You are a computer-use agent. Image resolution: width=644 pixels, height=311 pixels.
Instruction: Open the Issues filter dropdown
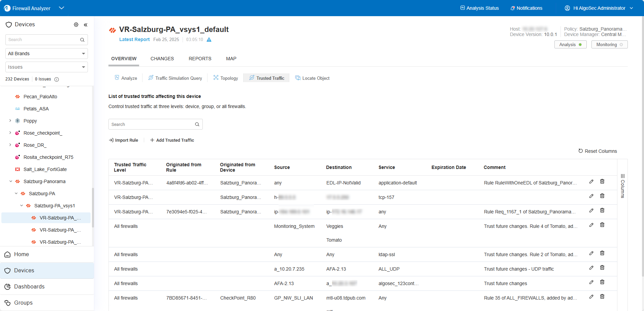[46, 67]
